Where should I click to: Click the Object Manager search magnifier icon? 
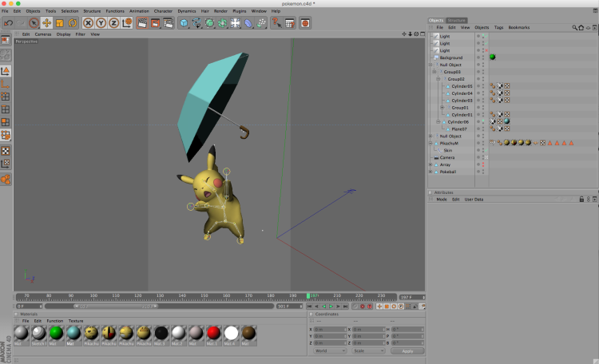574,27
